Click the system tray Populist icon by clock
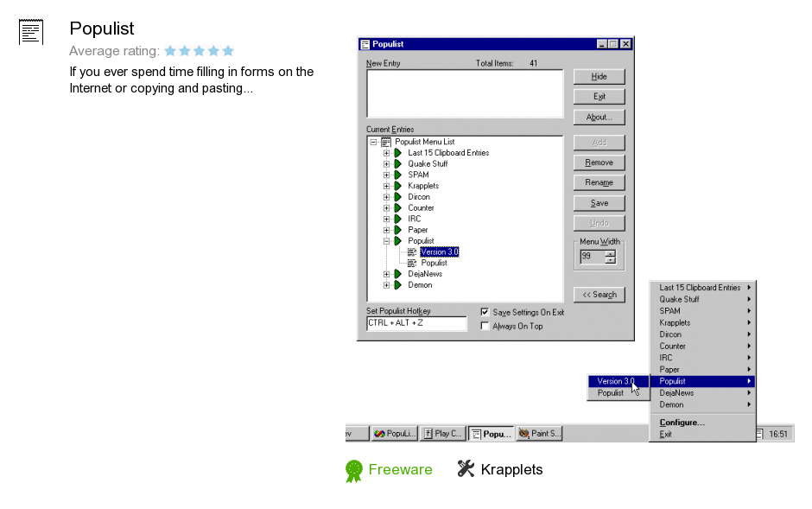Image resolution: width=812 pixels, height=509 pixels. point(759,434)
